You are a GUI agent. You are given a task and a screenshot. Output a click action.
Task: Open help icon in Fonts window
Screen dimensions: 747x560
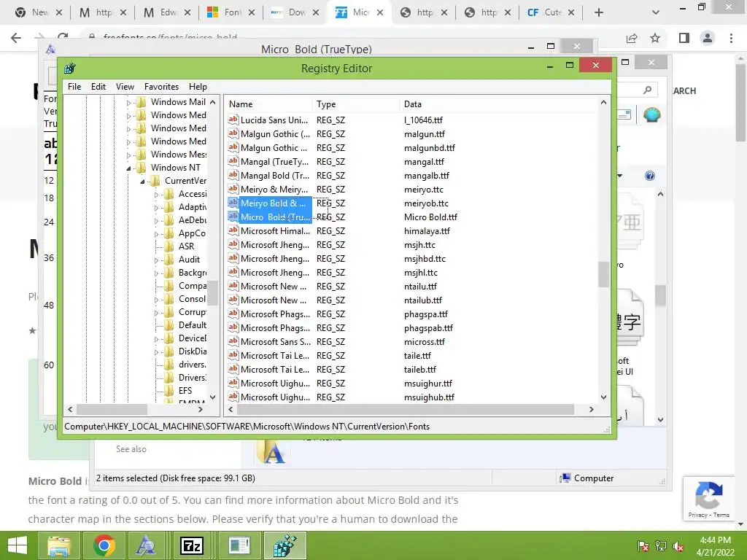(x=650, y=176)
